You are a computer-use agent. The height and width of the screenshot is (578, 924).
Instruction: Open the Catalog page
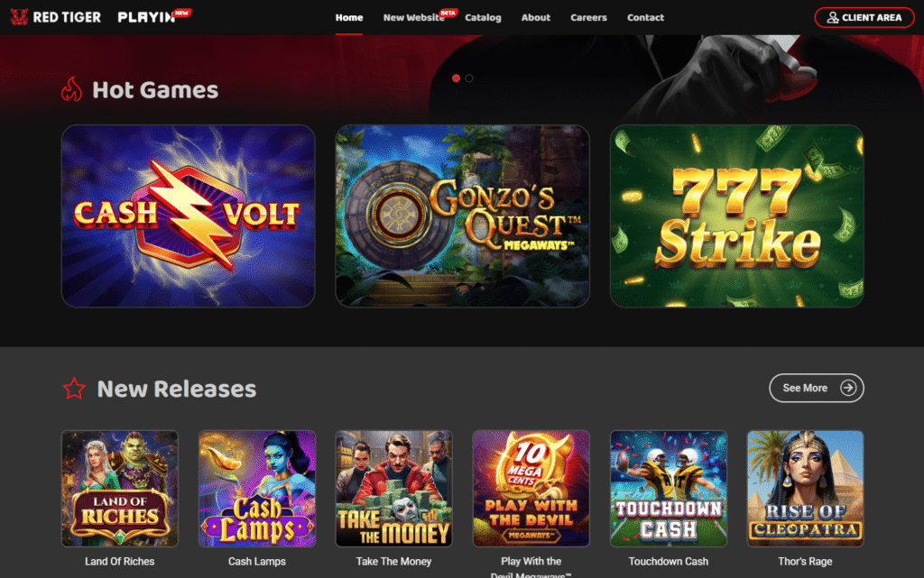(483, 18)
